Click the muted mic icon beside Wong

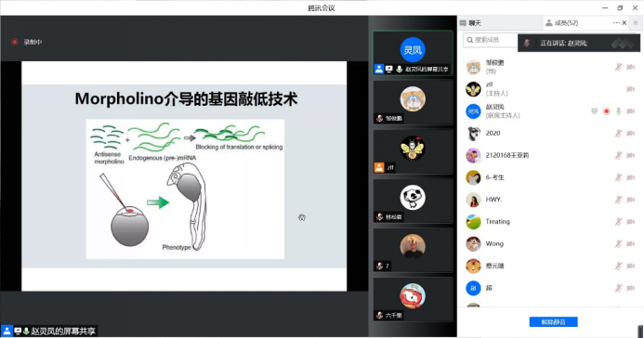[x=618, y=244]
